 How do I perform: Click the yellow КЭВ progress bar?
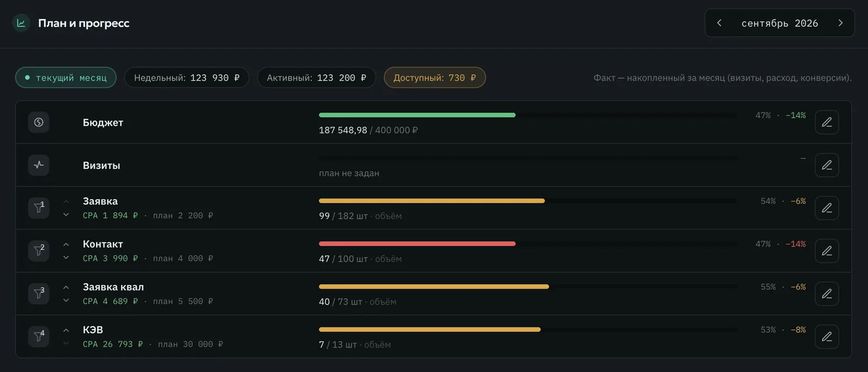click(430, 330)
